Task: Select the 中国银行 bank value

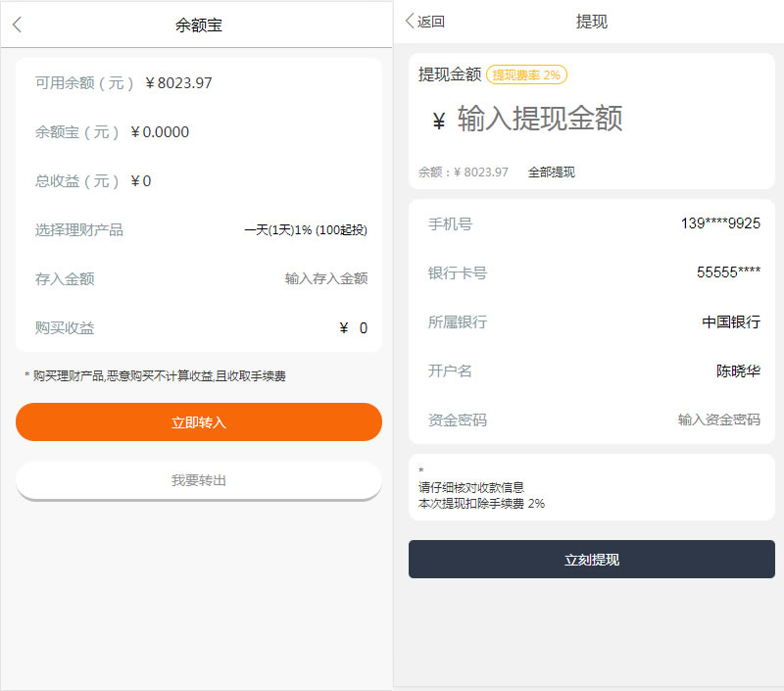Action: 731,322
